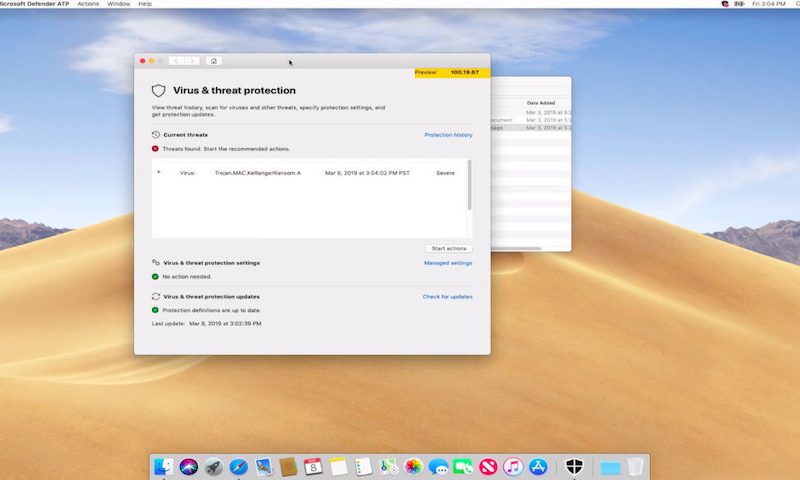Open Safari from the dock
The width and height of the screenshot is (800, 480).
[238, 466]
